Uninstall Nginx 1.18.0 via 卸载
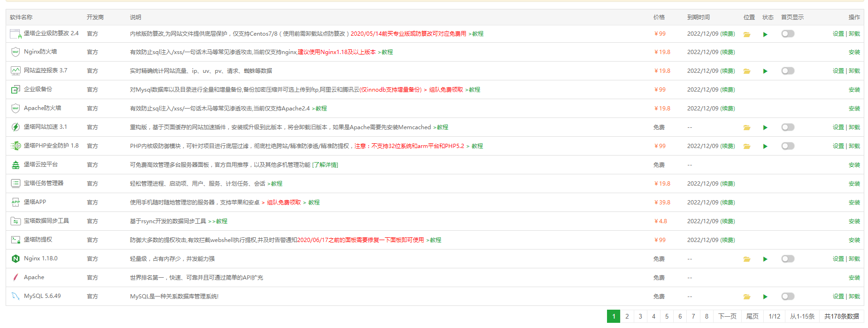 pyautogui.click(x=854, y=259)
